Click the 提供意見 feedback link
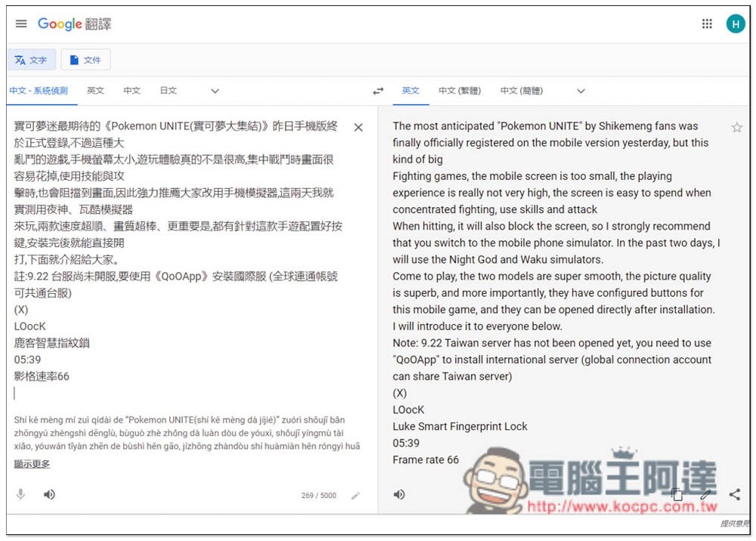 (735, 523)
